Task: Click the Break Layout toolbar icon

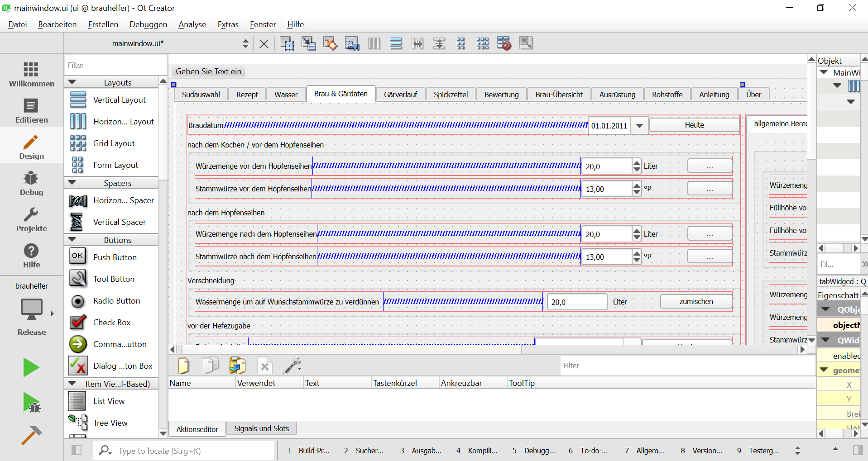Action: click(504, 43)
